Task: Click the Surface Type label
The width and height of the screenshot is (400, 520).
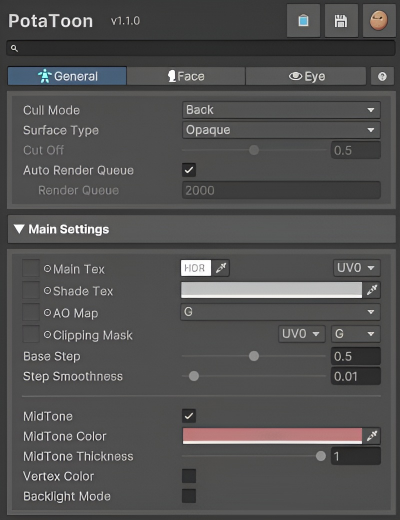Action: pyautogui.click(x=61, y=131)
